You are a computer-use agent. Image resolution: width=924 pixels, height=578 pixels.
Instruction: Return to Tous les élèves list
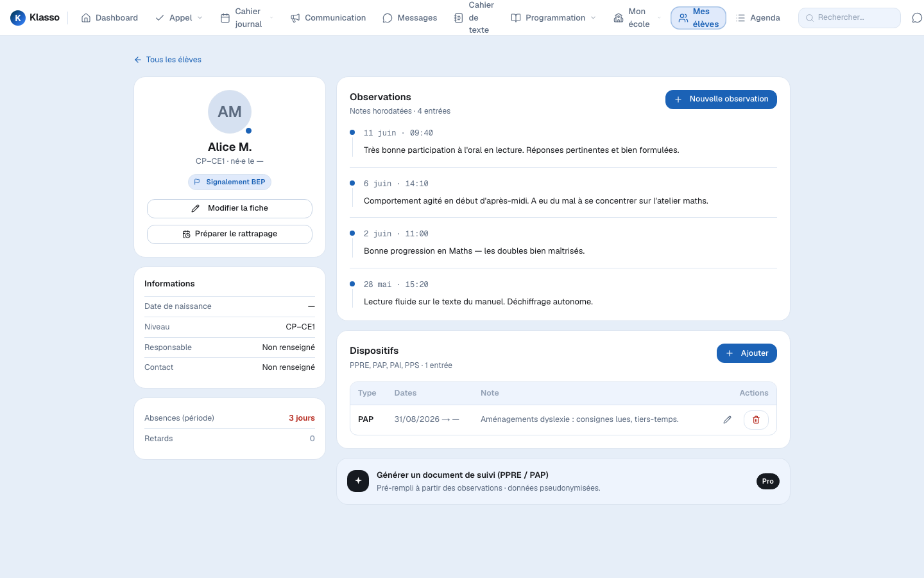[167, 60]
